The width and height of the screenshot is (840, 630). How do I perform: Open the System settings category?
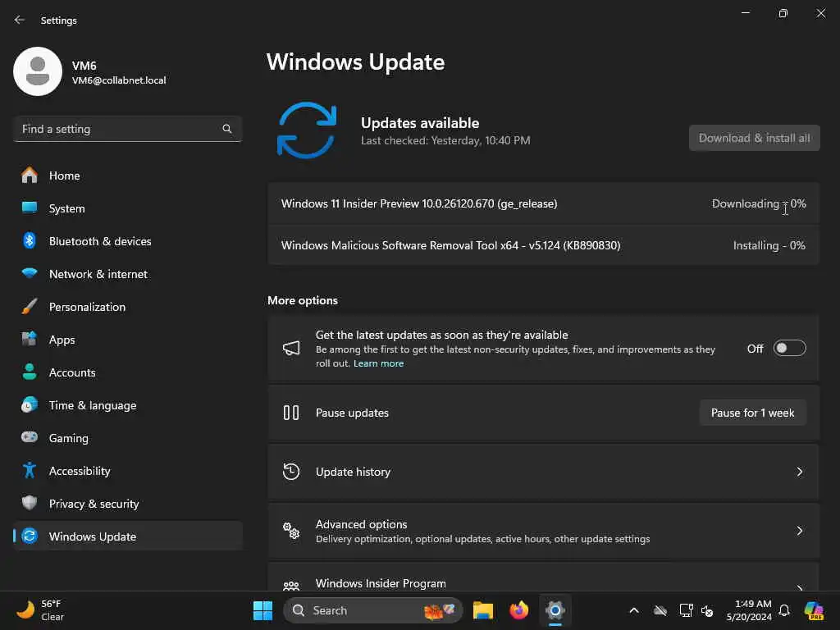point(67,208)
